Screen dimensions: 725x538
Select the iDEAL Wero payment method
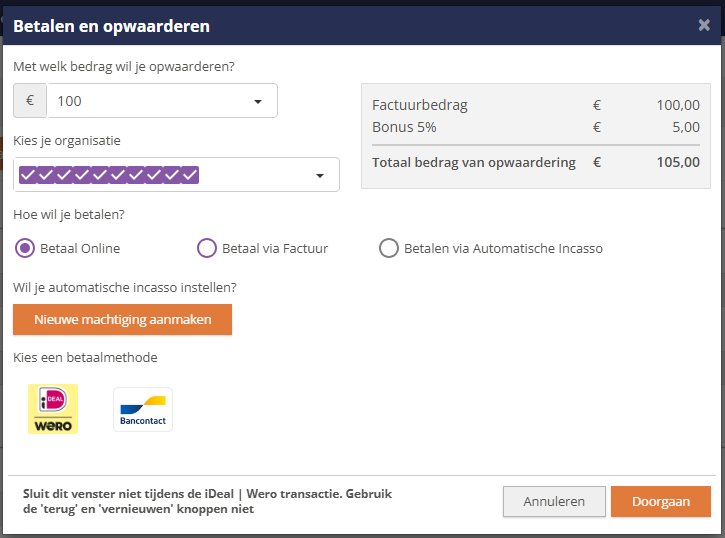(53, 409)
